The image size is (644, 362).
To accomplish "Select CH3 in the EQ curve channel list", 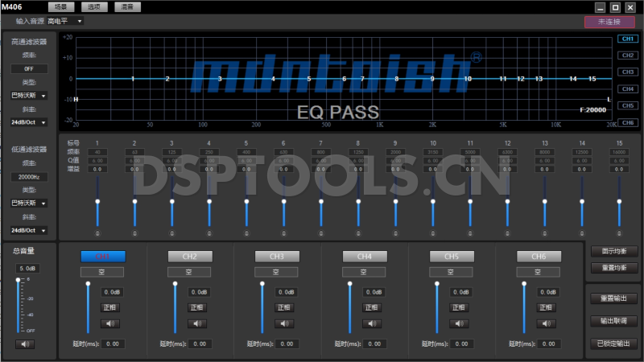I will pyautogui.click(x=627, y=72).
